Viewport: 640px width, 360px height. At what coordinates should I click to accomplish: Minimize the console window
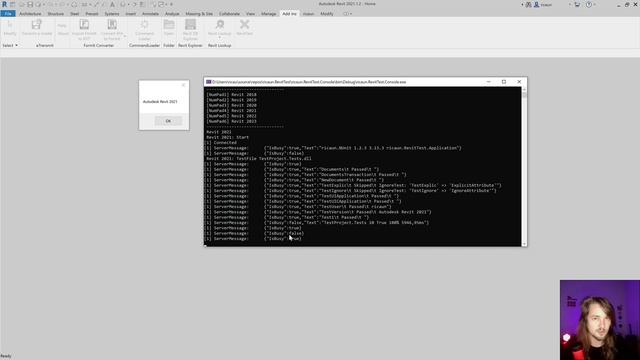489,82
